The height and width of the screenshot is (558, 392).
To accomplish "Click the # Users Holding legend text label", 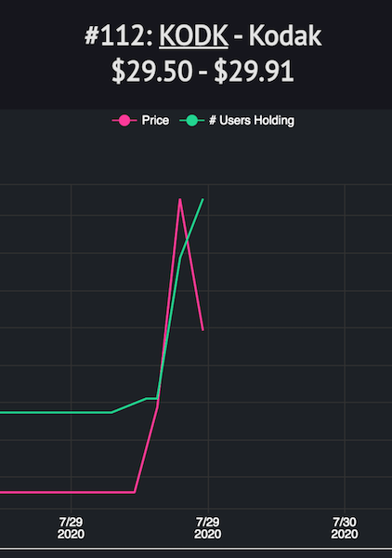I will click(x=252, y=120).
